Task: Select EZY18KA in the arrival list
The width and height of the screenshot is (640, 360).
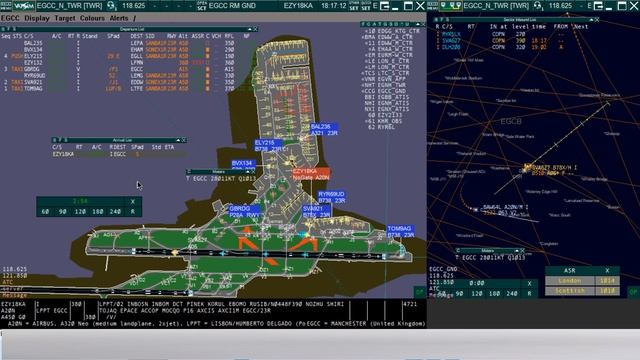Action: tap(63, 154)
